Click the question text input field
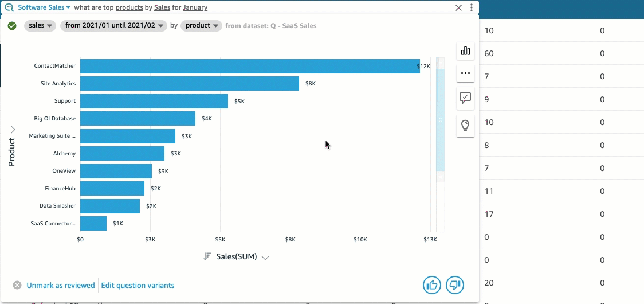 coord(263,7)
